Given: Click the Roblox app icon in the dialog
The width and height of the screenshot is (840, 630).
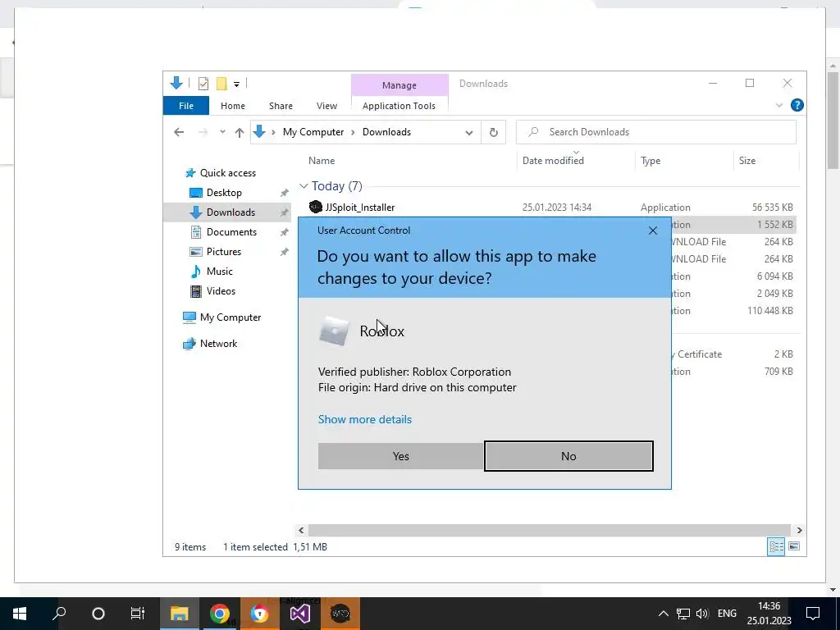Looking at the screenshot, I should click(334, 331).
